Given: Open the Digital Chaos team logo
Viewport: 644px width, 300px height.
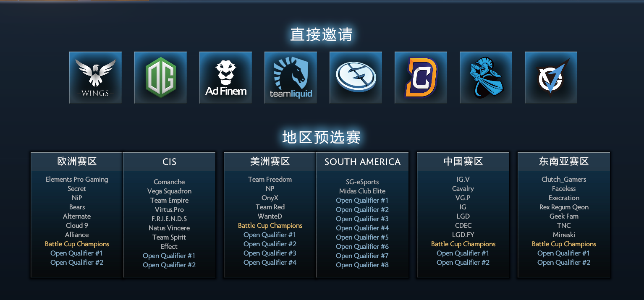Looking at the screenshot, I should click(421, 78).
